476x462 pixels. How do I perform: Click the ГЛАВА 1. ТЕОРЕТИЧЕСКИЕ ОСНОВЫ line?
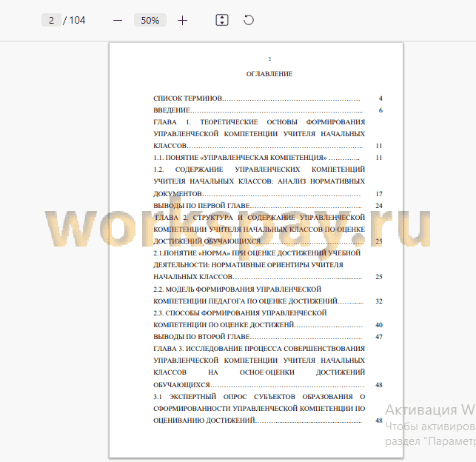tap(259, 122)
